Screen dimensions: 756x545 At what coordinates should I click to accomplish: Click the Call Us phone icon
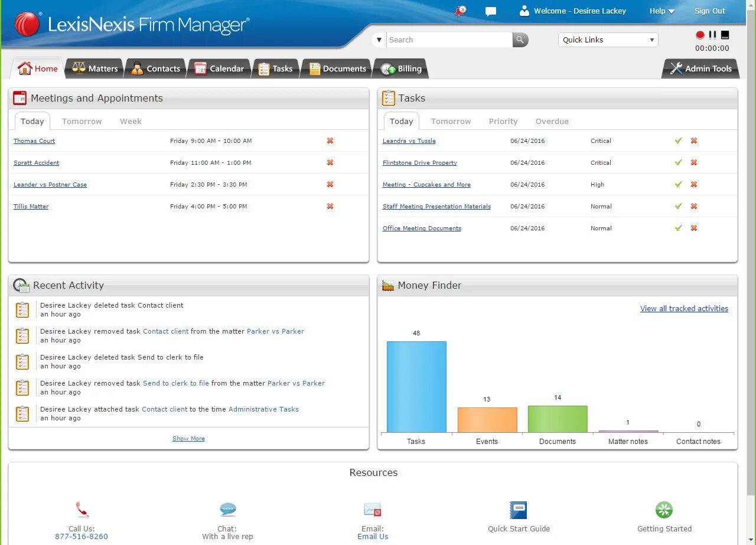(x=82, y=510)
